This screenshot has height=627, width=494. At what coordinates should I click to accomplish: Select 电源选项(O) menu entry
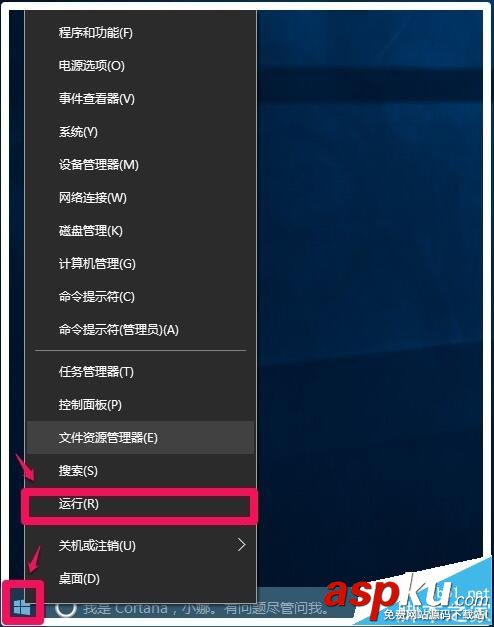(x=140, y=66)
